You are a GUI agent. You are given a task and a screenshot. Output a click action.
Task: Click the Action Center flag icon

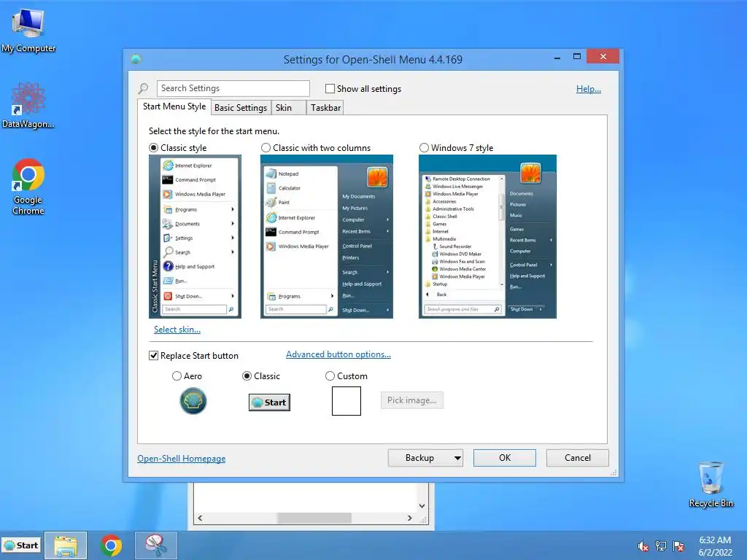coord(678,546)
